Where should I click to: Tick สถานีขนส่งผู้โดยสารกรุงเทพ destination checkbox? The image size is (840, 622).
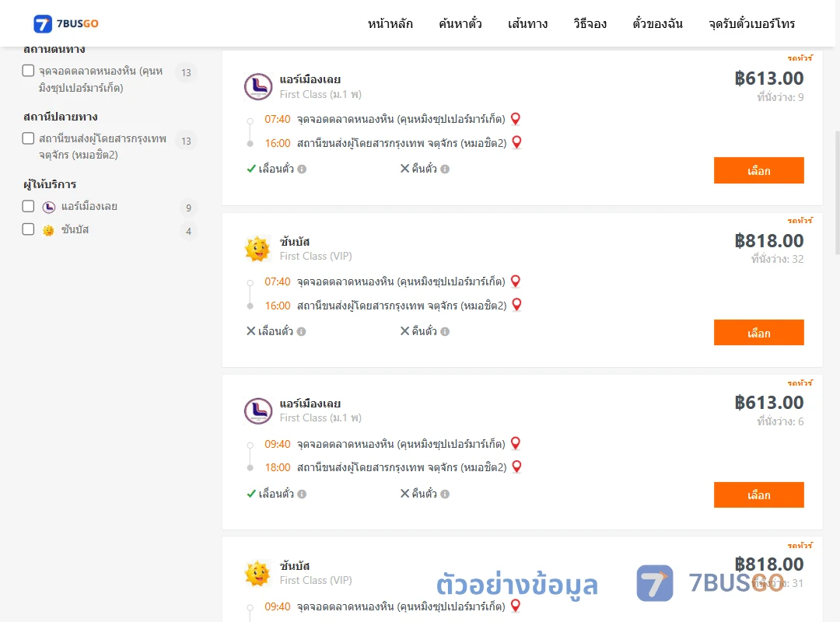(x=29, y=138)
